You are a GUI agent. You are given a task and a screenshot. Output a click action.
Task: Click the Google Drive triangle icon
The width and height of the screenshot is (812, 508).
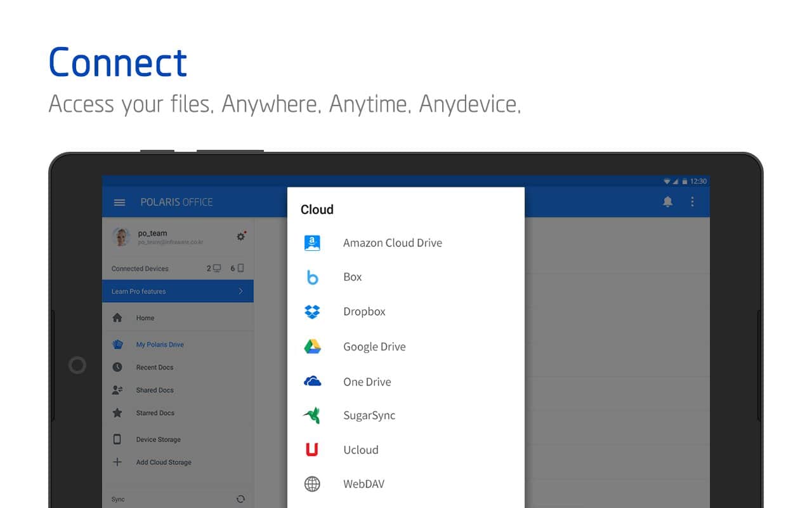312,347
